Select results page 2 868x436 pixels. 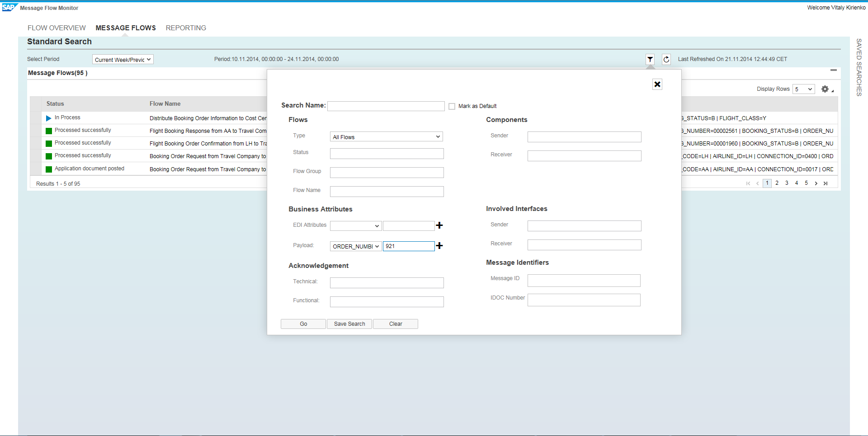click(x=777, y=183)
